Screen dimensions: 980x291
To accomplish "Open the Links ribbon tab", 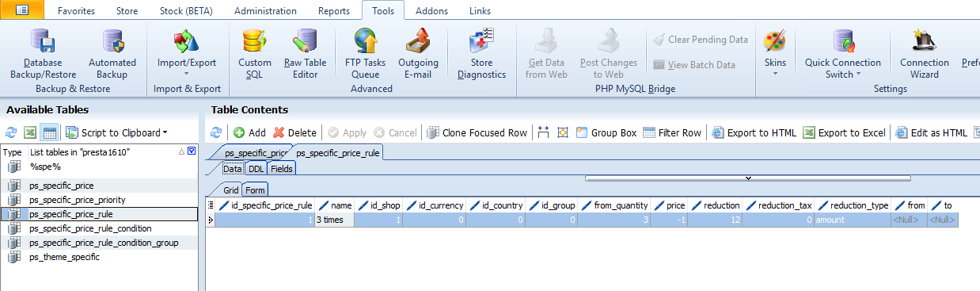I will click(x=479, y=11).
